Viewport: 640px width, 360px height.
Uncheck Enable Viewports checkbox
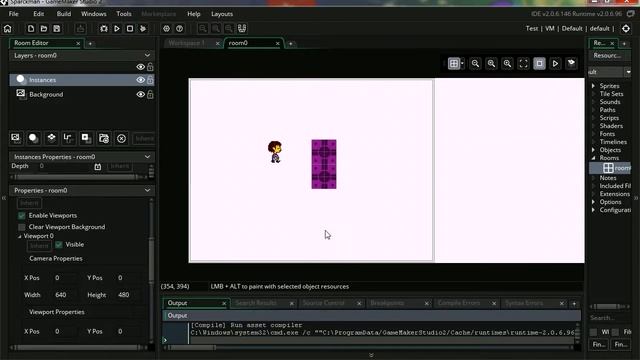coord(22,216)
